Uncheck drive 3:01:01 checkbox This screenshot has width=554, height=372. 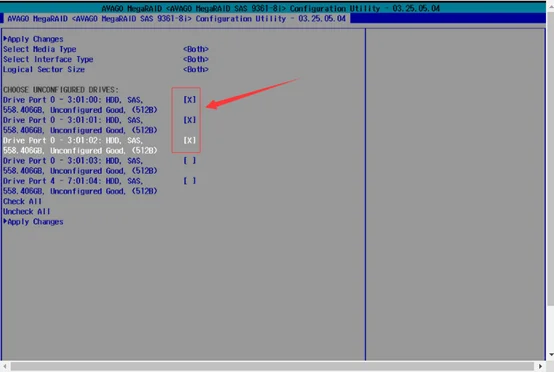(189, 120)
